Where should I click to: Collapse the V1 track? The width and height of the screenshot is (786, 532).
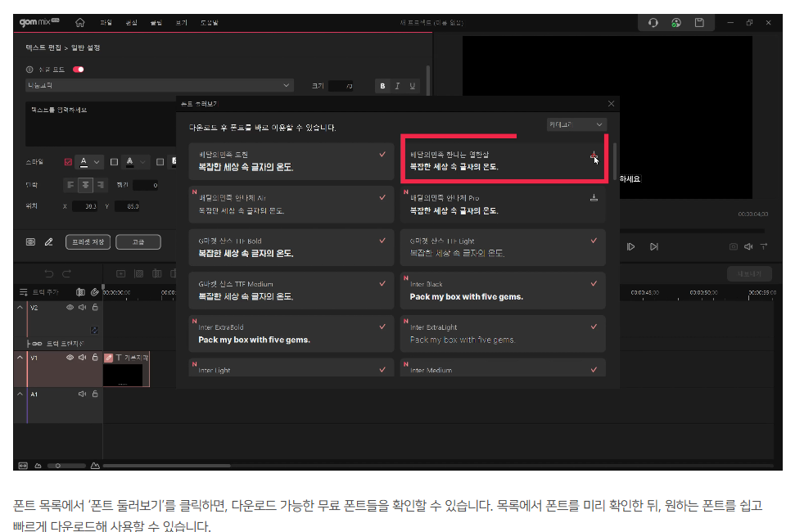pyautogui.click(x=20, y=358)
